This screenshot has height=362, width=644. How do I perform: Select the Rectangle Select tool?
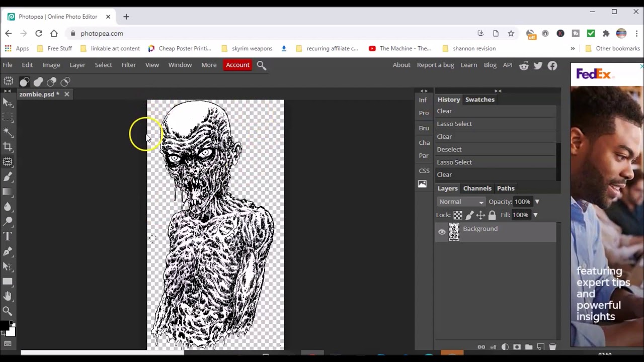(8, 117)
